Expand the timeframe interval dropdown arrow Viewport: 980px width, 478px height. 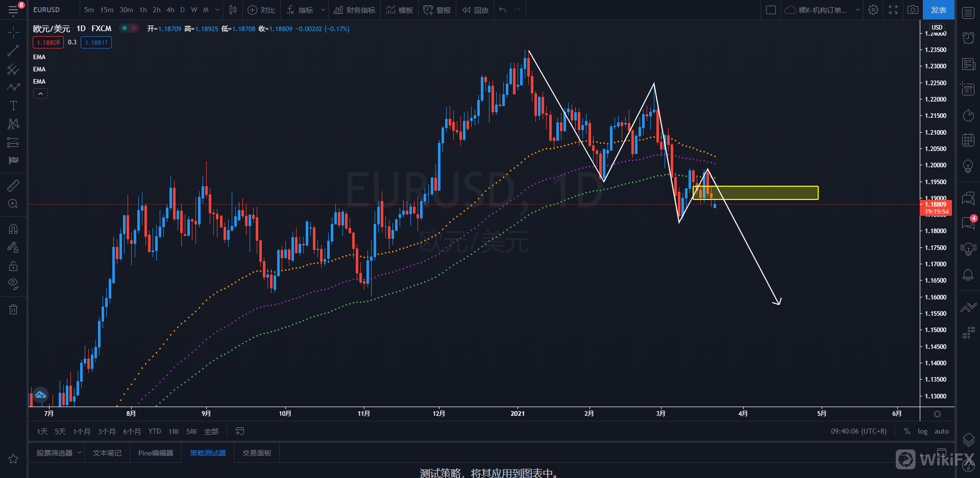[x=217, y=10]
